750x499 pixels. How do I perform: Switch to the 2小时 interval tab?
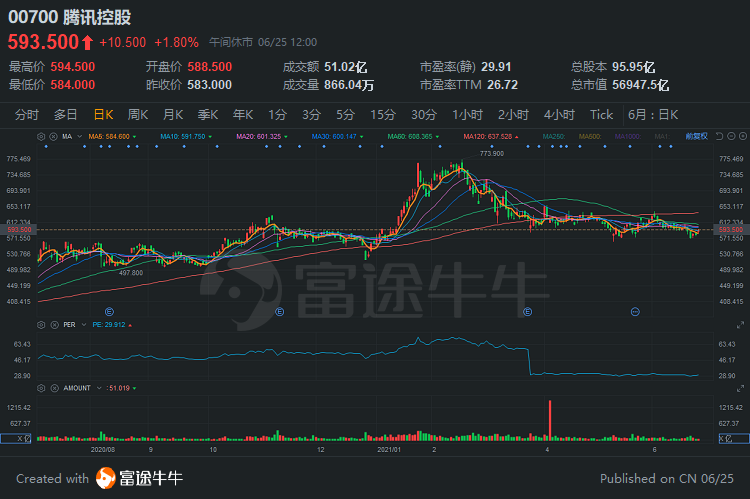click(x=513, y=115)
